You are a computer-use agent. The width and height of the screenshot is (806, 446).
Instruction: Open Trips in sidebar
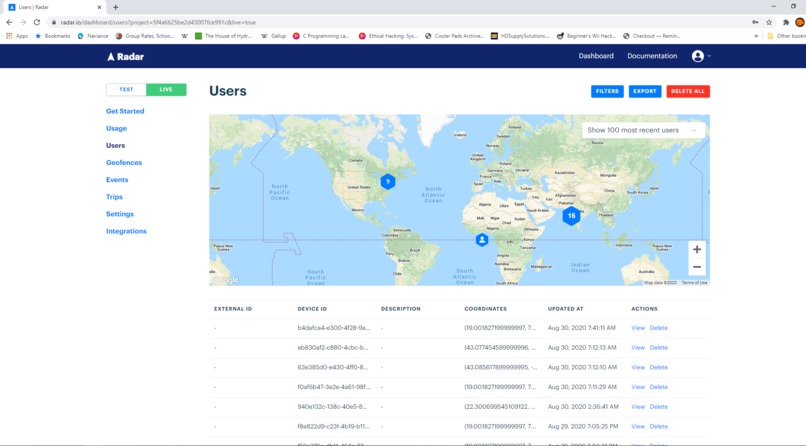click(x=114, y=197)
